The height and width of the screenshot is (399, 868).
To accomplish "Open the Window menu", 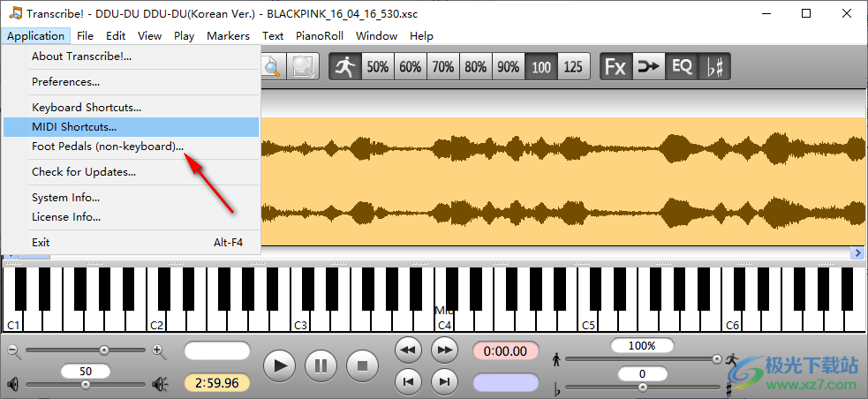I will [x=376, y=36].
